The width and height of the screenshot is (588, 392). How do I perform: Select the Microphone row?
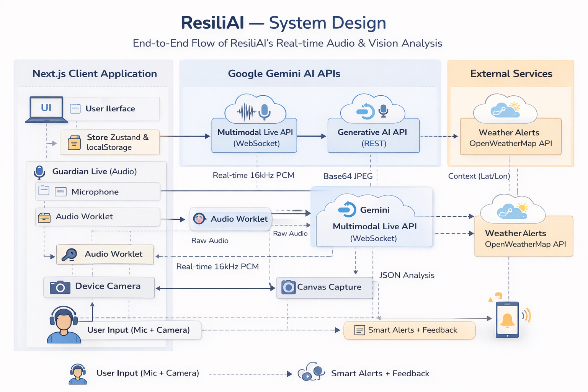pyautogui.click(x=98, y=191)
